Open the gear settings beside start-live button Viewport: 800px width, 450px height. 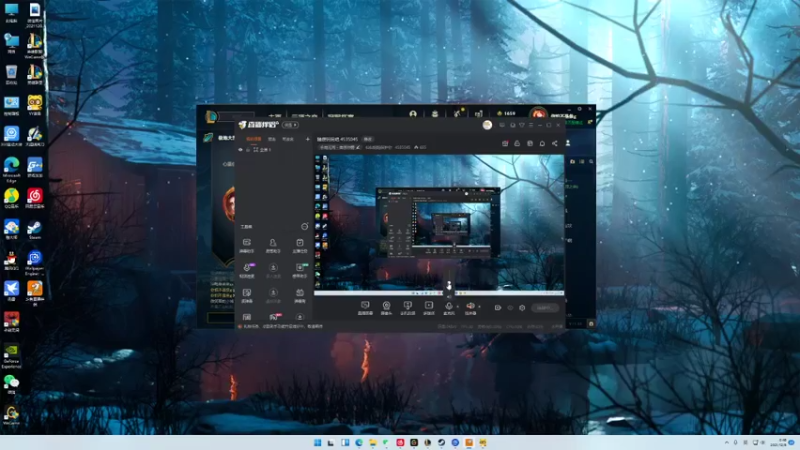[522, 308]
